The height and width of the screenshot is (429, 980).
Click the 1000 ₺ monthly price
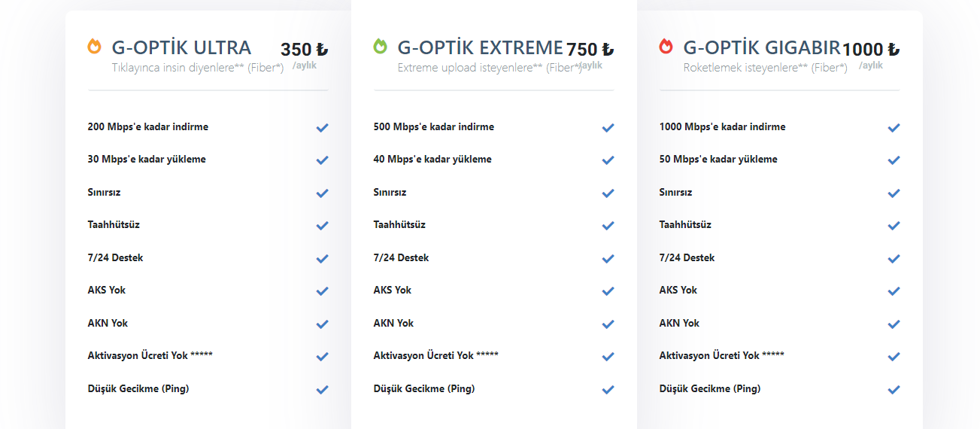click(x=870, y=50)
